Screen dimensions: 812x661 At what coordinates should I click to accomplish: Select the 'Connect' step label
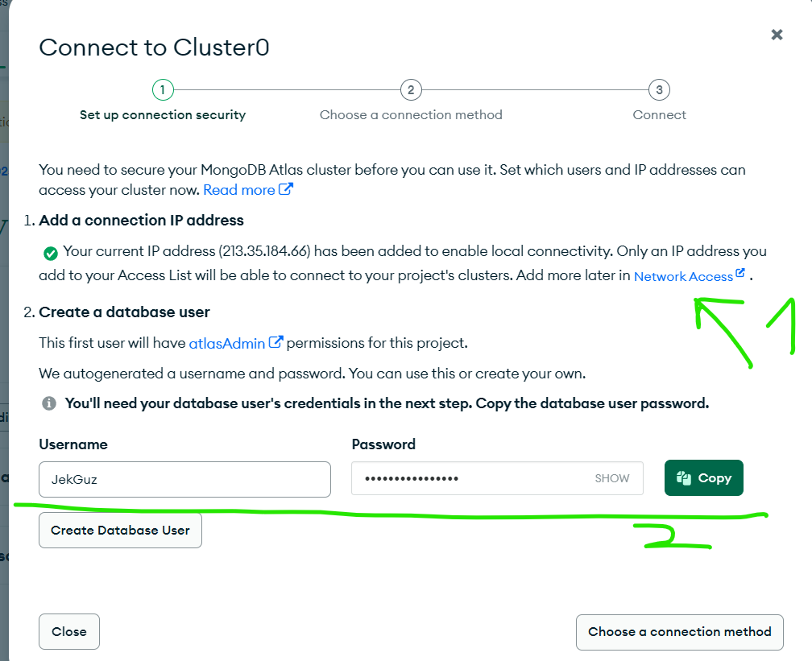point(659,115)
